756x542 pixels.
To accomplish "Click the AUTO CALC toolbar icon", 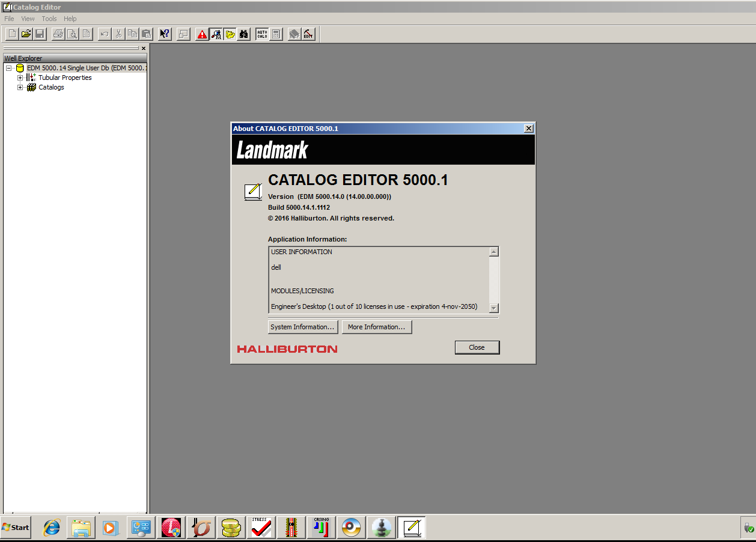I will [x=262, y=34].
